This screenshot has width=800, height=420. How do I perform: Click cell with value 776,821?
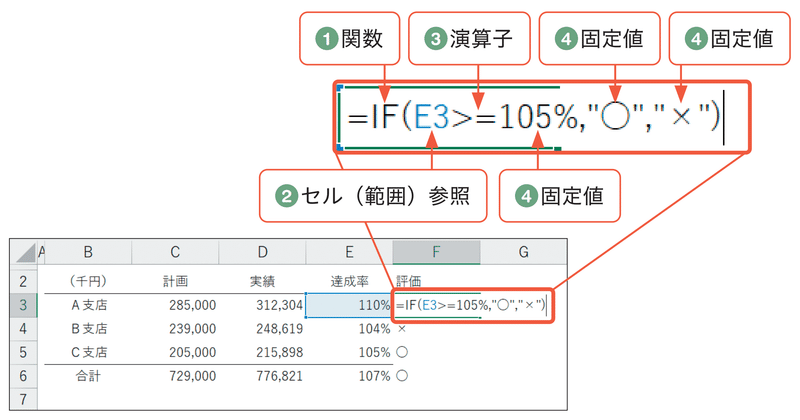click(262, 376)
